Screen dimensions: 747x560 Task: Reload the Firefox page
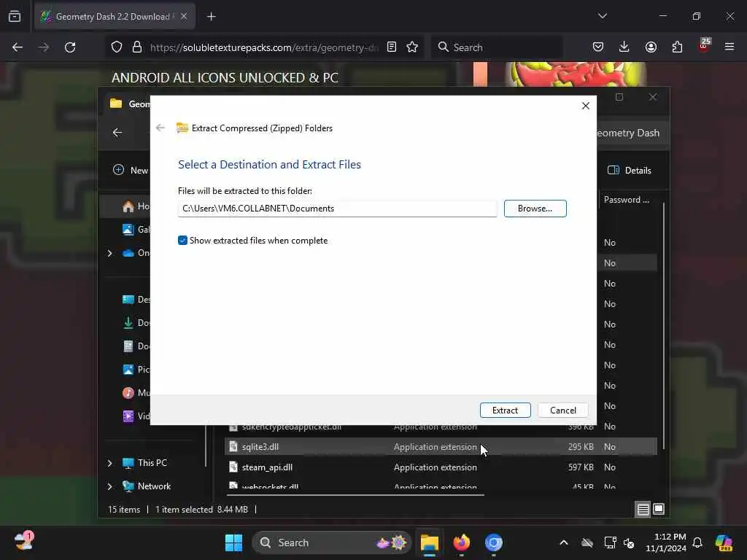point(70,47)
